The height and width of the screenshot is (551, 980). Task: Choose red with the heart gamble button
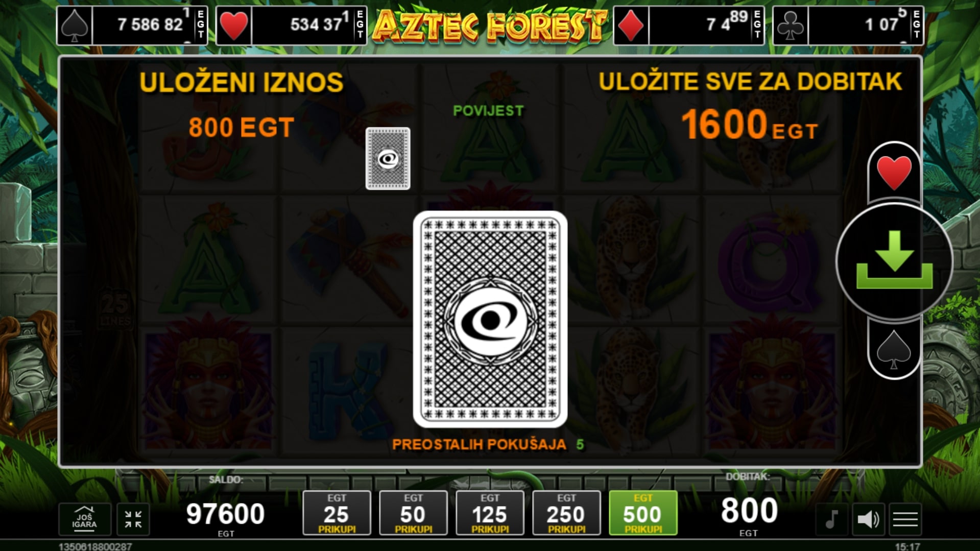(x=894, y=173)
